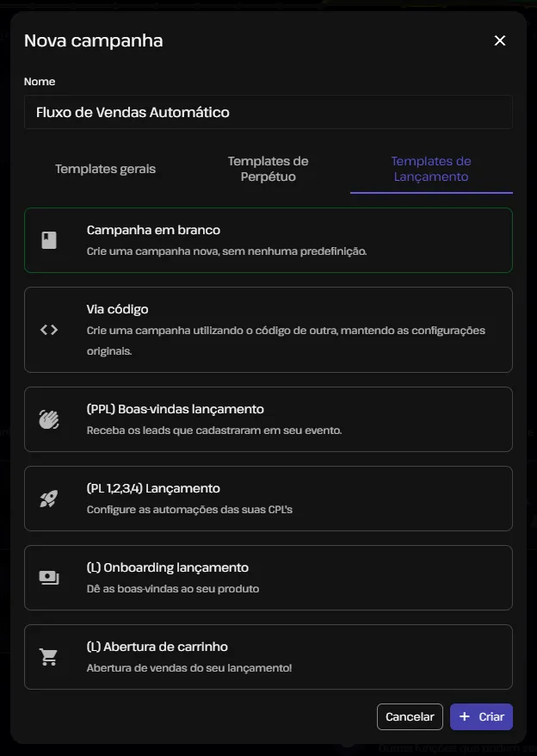Viewport: 537px width, 756px height.
Task: Open the Templates de Perpétuo tab
Action: point(268,169)
